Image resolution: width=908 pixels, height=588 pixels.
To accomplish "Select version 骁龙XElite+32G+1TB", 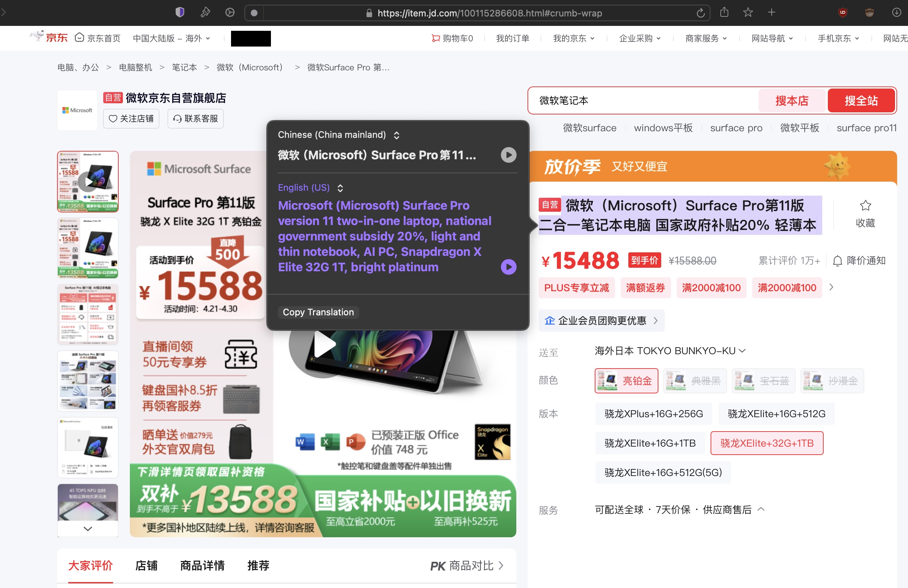I will coord(767,443).
